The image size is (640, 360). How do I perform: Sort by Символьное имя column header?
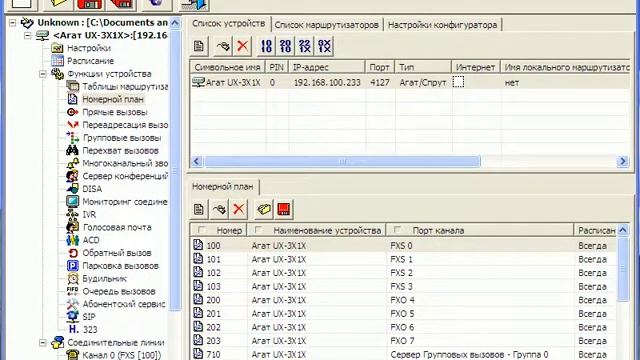227,67
